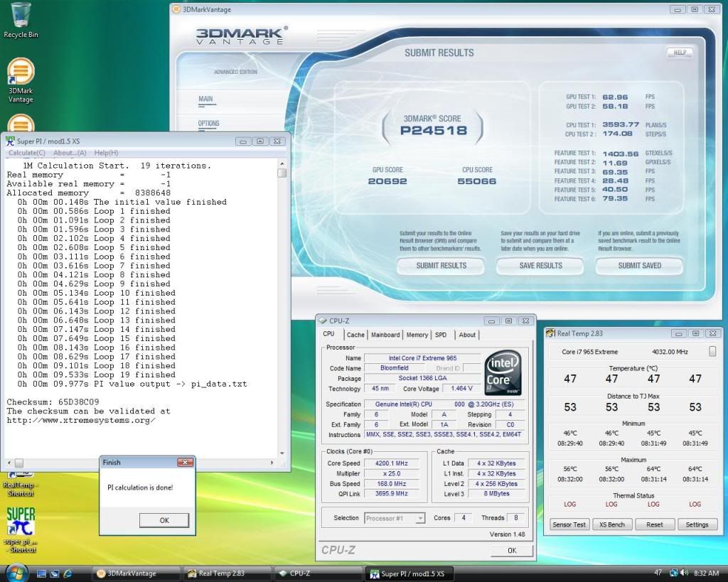Switch to Mainboard tab in CPU-Z

385,335
